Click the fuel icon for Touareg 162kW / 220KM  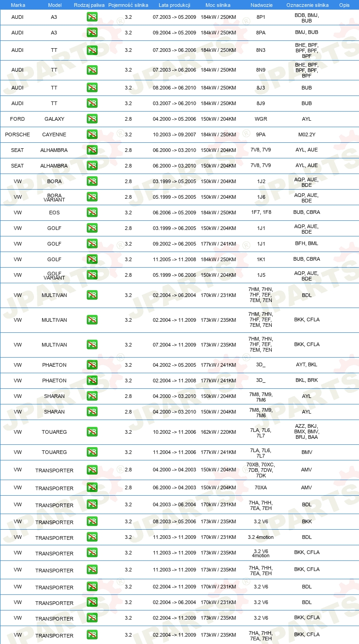[x=92, y=432]
